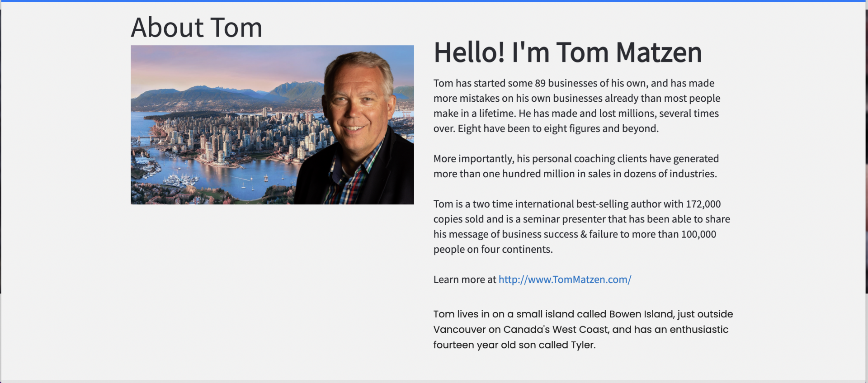Click the "About Tom" page heading
The image size is (868, 383).
(x=196, y=28)
